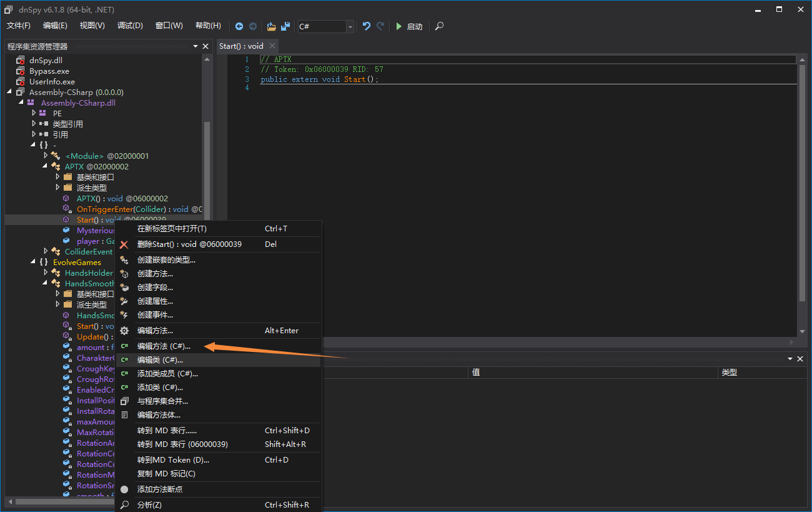Choose 创建字段... menu item
Viewport: 812px width, 512px height.
219,288
